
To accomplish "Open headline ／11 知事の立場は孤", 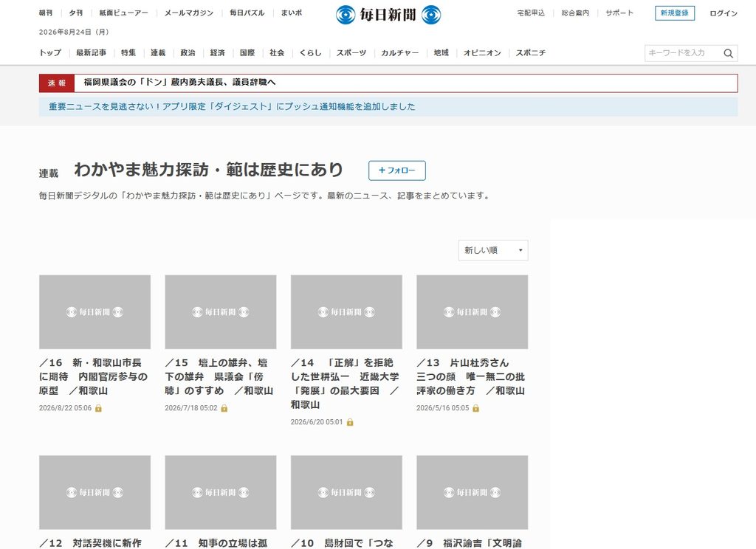I will [x=216, y=543].
